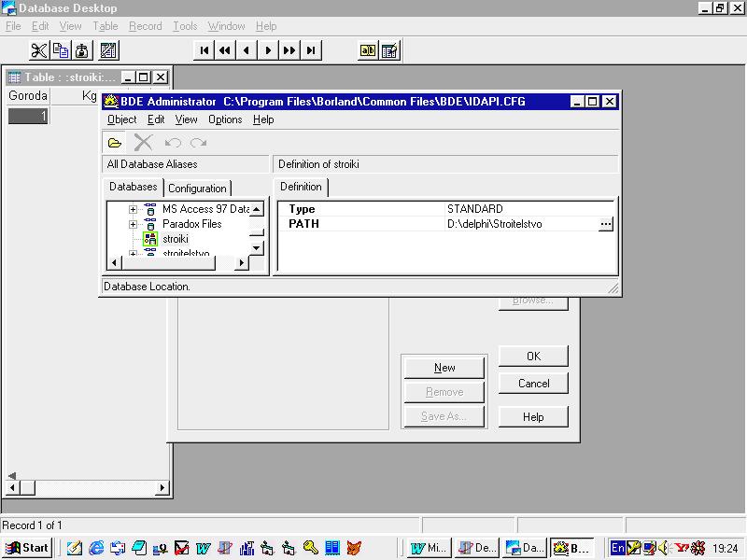Expand the stroitelstvo alias node
Screen dimensions: 747x560
133,253
